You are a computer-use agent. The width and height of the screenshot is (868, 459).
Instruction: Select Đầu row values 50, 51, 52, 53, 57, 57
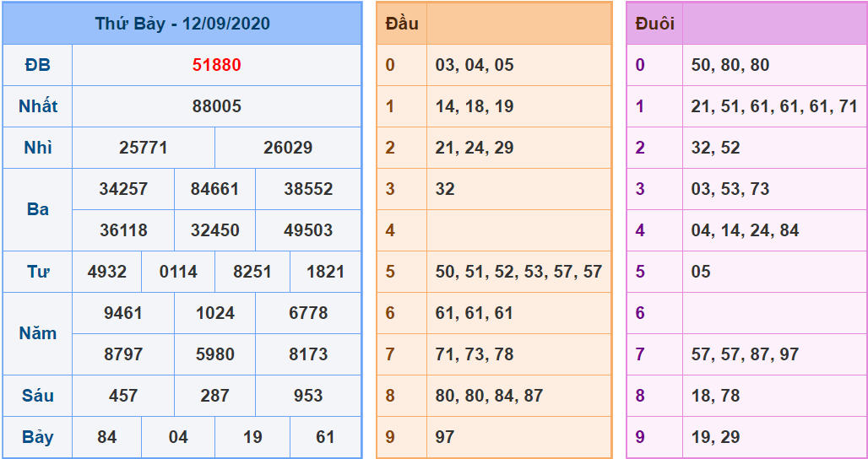(x=518, y=272)
